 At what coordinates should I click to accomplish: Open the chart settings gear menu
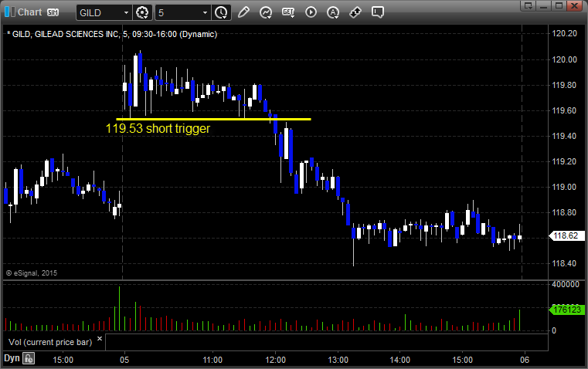pyautogui.click(x=142, y=12)
